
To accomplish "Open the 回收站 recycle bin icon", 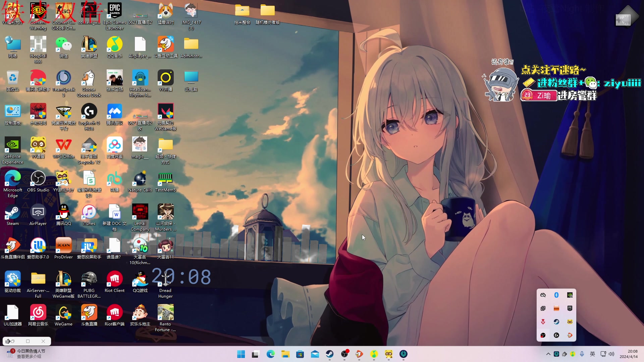I will click(x=13, y=80).
